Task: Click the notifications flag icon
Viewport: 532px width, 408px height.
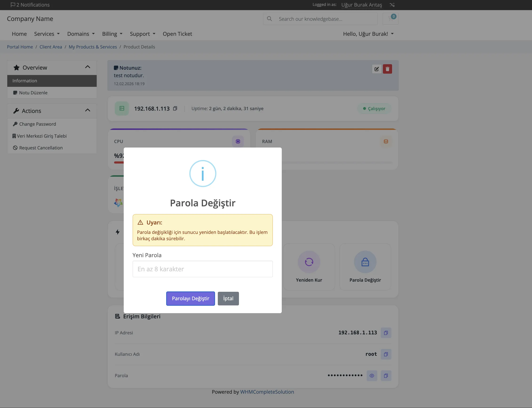Action: click(13, 5)
